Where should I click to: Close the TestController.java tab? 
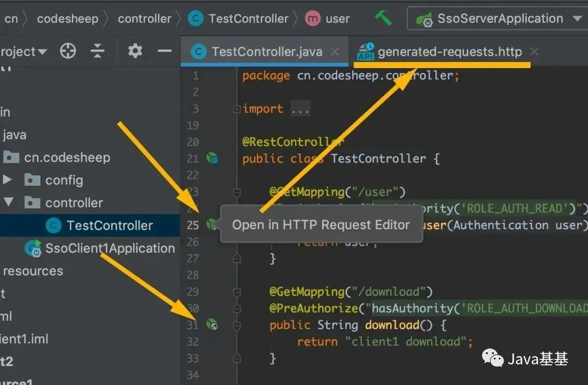[335, 51]
